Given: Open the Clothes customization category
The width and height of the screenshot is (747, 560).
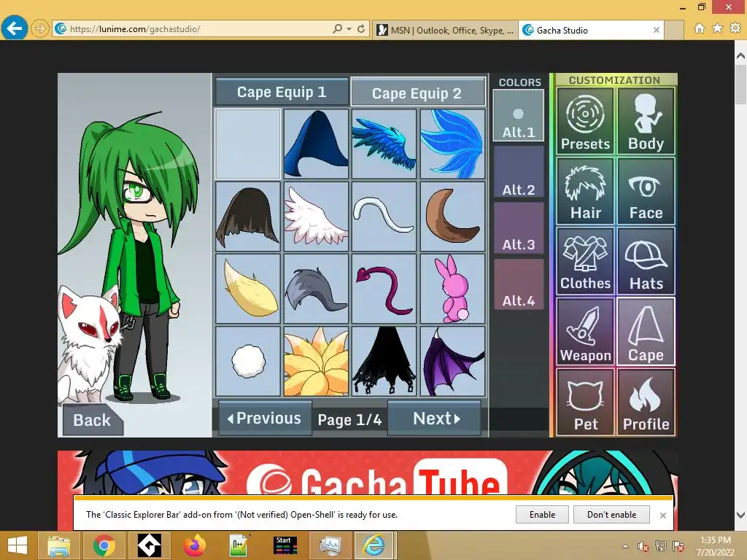Looking at the screenshot, I should [x=585, y=261].
